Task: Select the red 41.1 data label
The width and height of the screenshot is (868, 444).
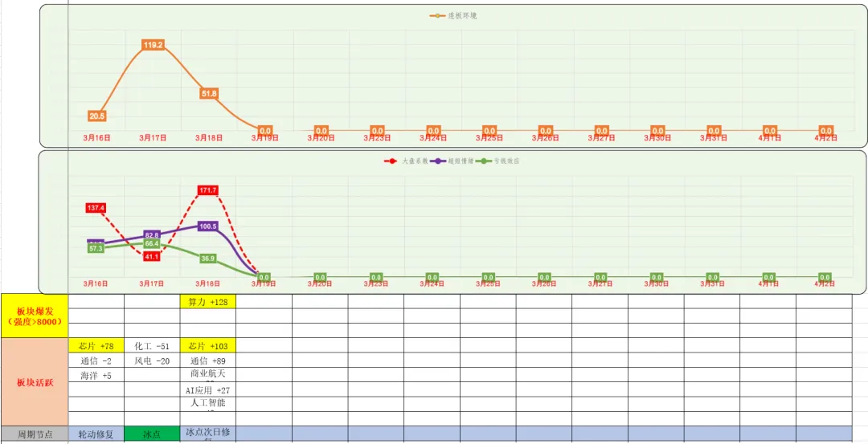Action: pyautogui.click(x=152, y=257)
